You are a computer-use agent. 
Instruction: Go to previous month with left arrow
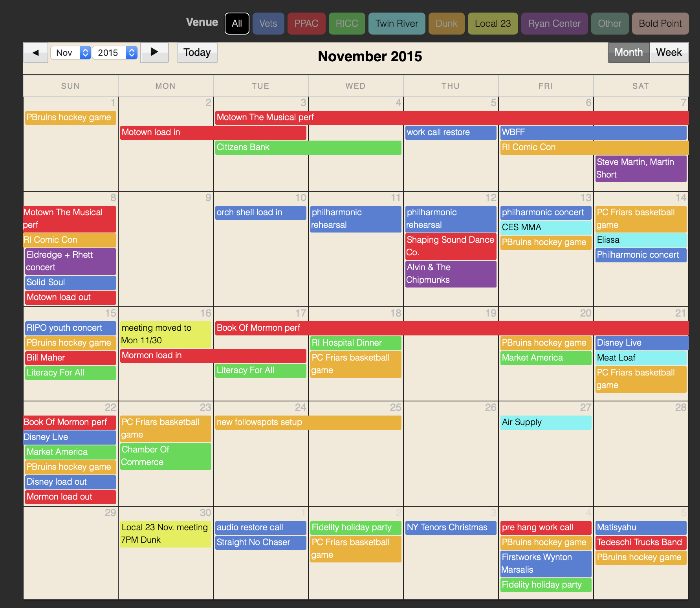[x=35, y=53]
